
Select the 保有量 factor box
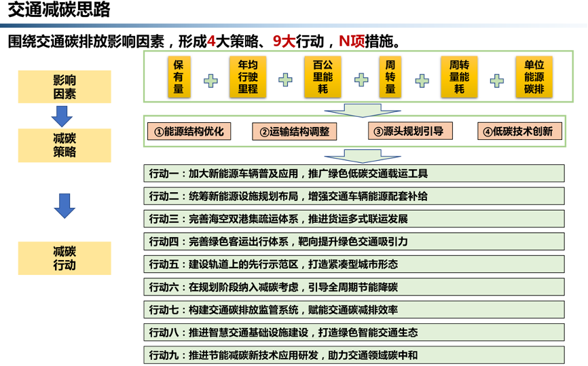tap(179, 77)
